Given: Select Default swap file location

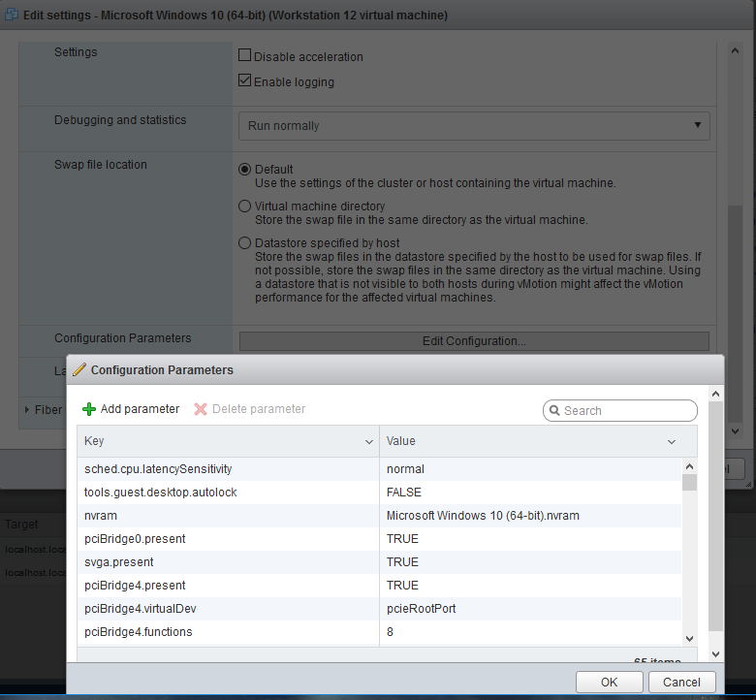Looking at the screenshot, I should (x=244, y=170).
